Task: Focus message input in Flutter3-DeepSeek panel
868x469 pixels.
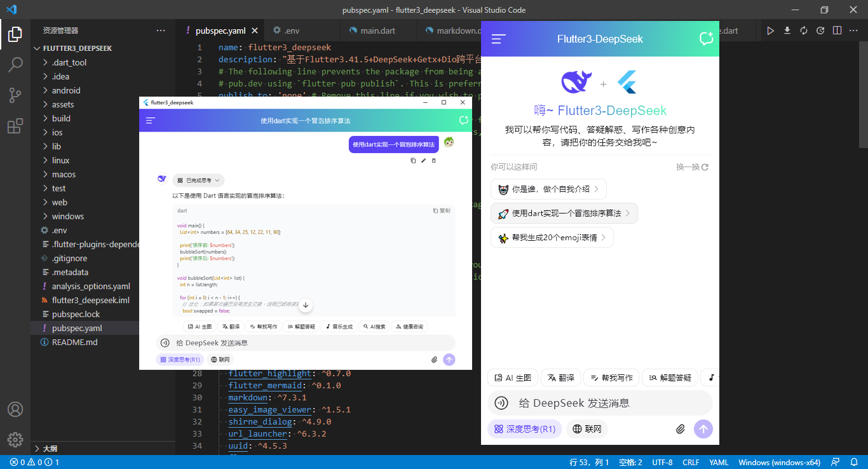Action: click(x=600, y=403)
